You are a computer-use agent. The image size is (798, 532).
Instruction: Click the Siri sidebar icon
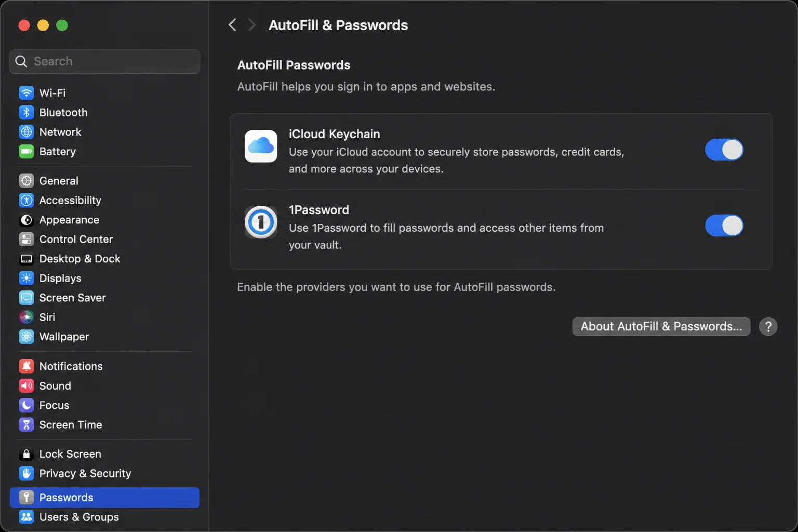click(26, 317)
